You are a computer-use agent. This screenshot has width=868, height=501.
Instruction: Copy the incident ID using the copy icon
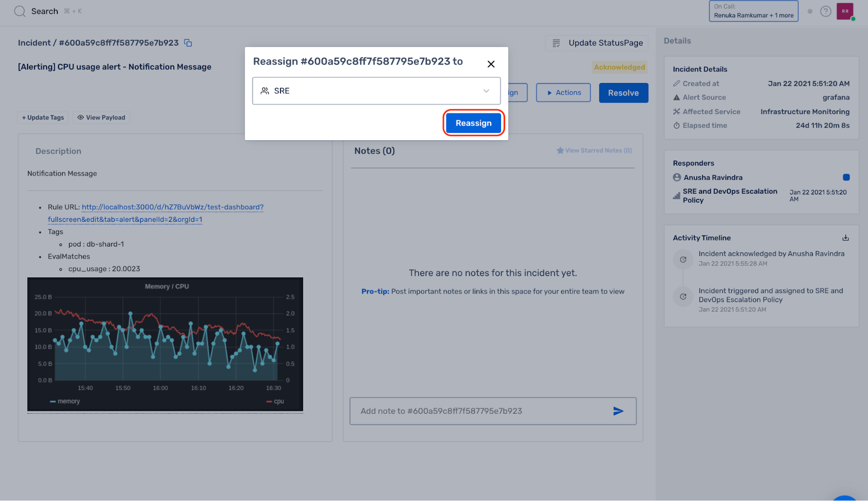point(188,43)
